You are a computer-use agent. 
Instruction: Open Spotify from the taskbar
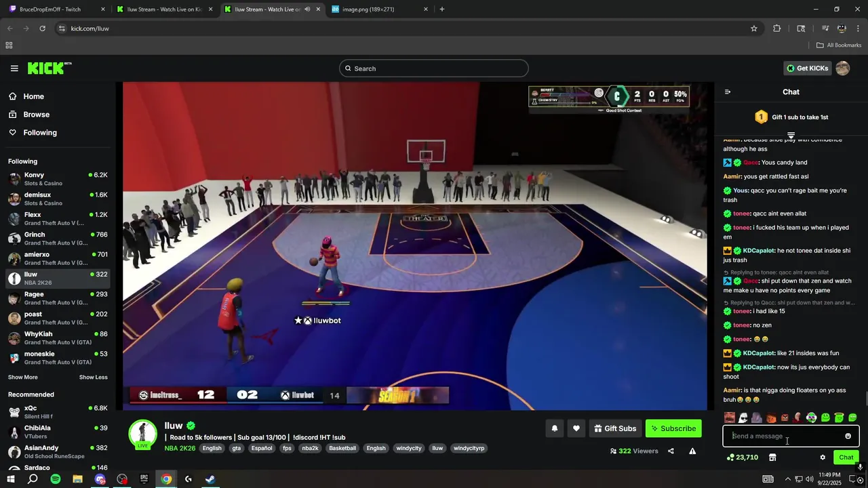(56, 479)
